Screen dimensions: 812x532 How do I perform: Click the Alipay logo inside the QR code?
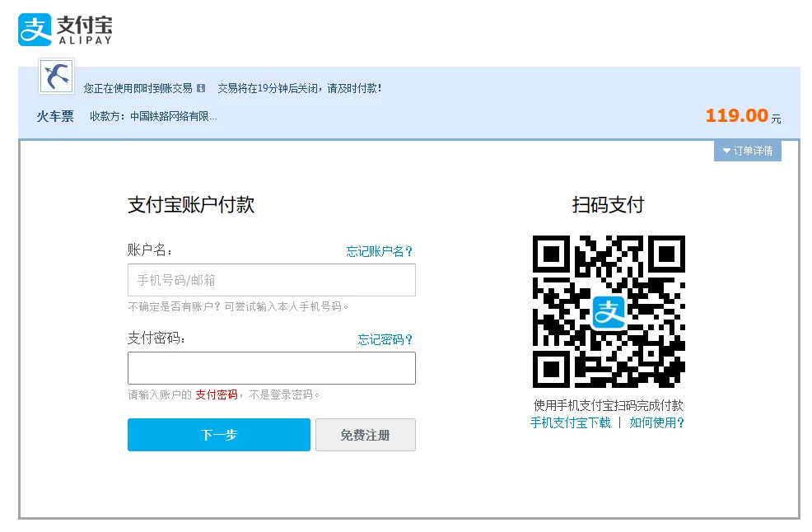609,312
